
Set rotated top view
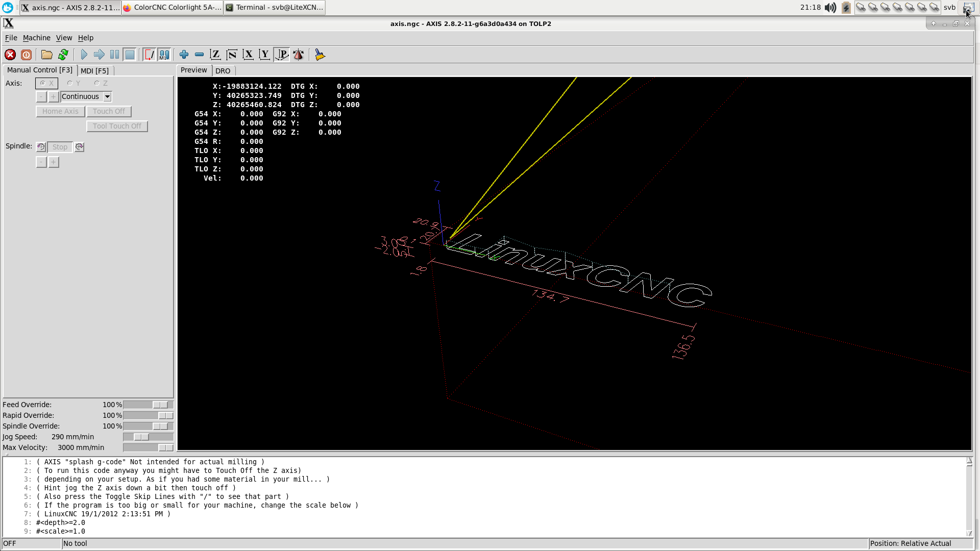pyautogui.click(x=232, y=55)
